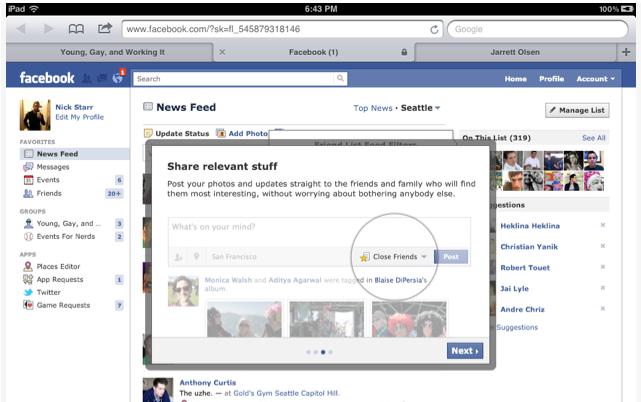Open Game Requests icon
This screenshot has width=641, height=402.
coord(28,305)
